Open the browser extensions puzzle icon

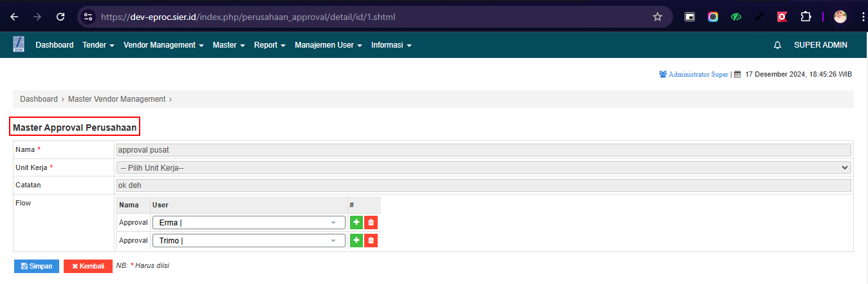(x=806, y=17)
